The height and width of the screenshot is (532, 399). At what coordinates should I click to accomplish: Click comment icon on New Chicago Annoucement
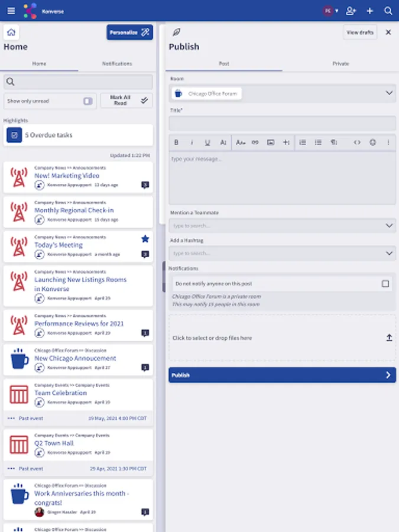(145, 368)
